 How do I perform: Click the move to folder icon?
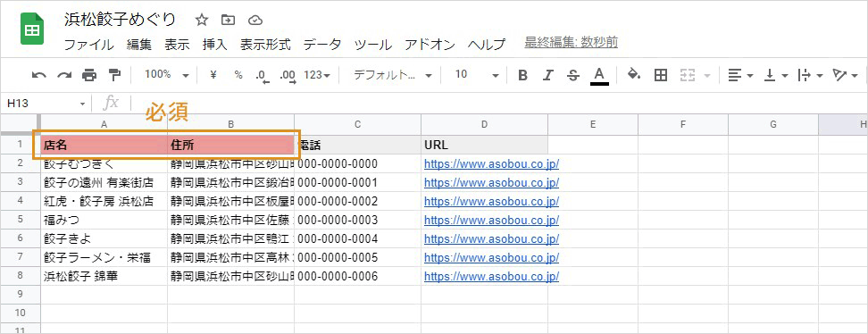pos(228,21)
